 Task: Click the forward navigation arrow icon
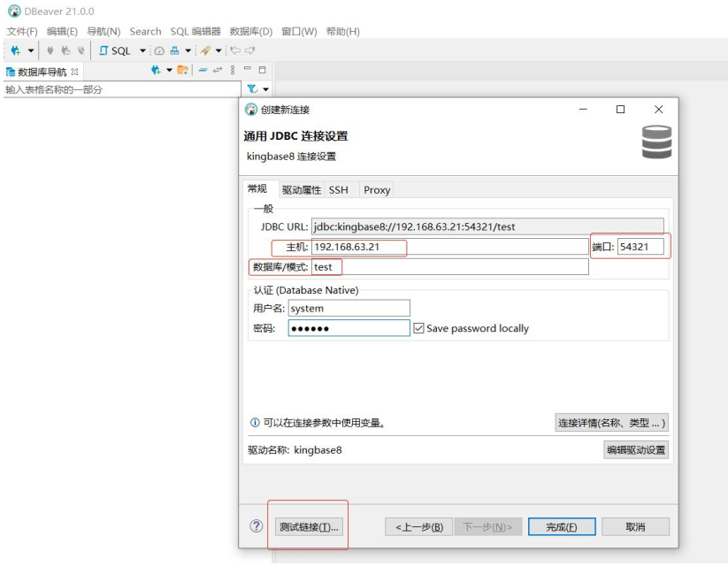tap(250, 50)
